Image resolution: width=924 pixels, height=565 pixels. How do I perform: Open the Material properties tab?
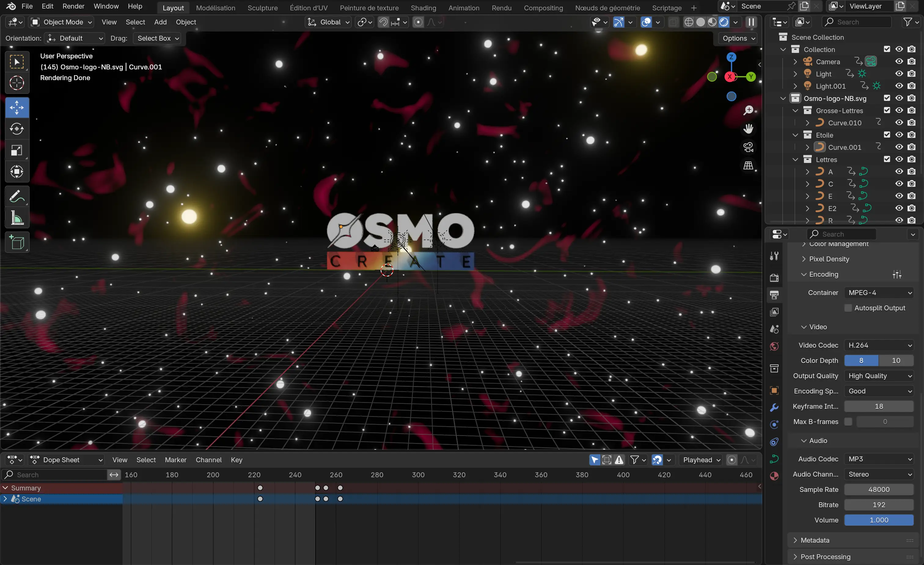(x=774, y=476)
